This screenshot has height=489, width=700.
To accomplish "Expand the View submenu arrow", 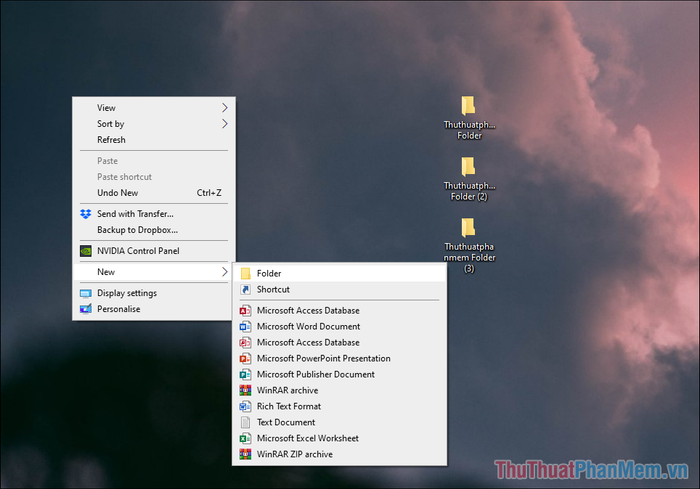I will [x=225, y=108].
